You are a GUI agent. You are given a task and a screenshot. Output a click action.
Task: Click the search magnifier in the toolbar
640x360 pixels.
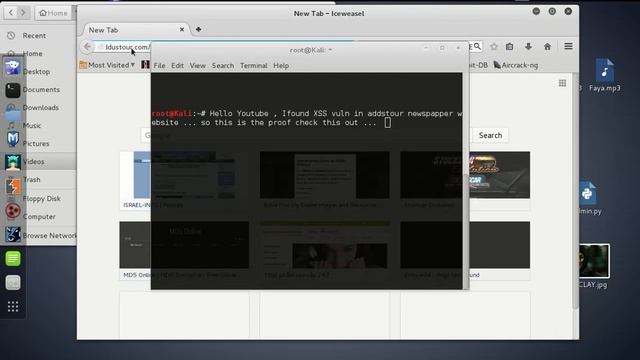477,47
